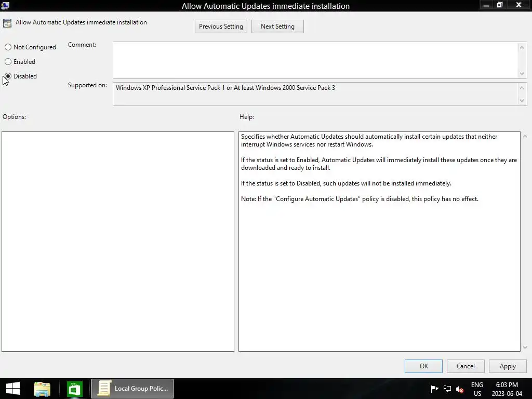The image size is (532, 399).
Task: Open the Store app from taskbar
Action: point(74,389)
